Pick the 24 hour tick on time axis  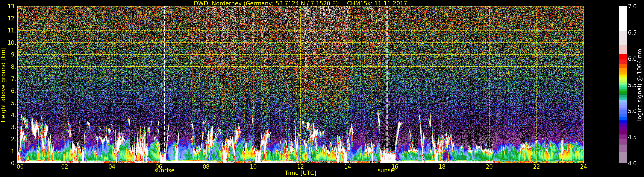click(x=583, y=167)
